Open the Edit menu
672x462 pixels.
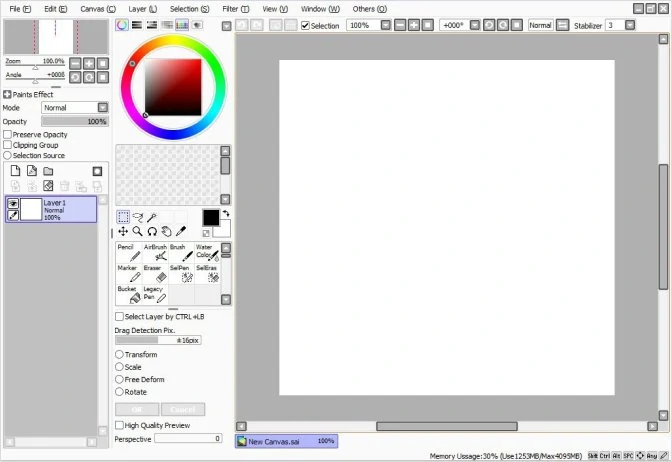(x=55, y=9)
